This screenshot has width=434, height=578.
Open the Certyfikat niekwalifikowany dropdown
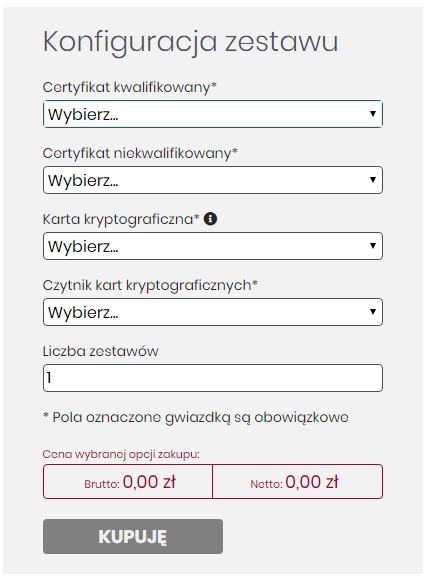(213, 180)
